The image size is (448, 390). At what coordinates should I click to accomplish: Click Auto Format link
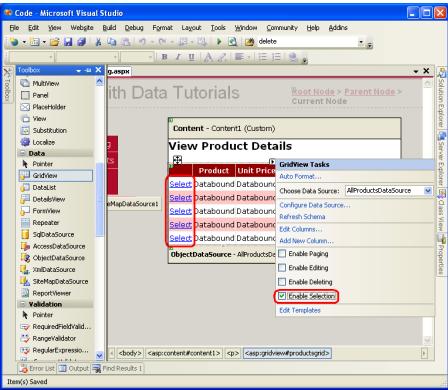300,176
